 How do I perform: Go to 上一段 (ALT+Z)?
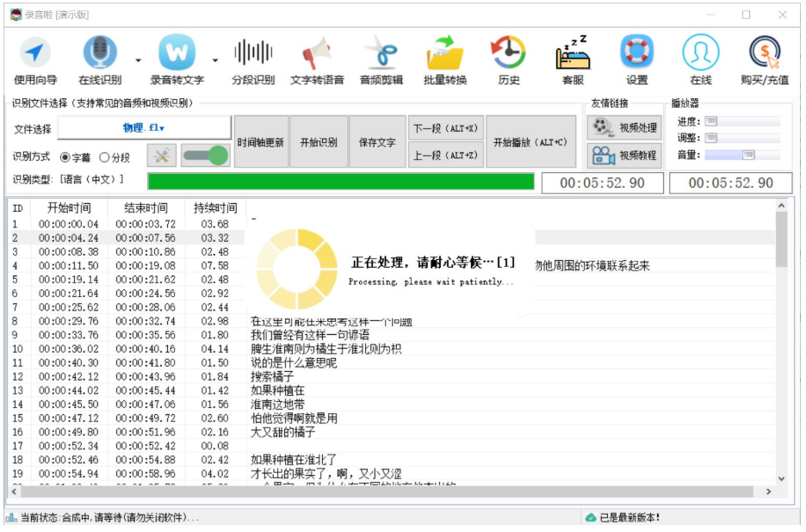point(446,155)
